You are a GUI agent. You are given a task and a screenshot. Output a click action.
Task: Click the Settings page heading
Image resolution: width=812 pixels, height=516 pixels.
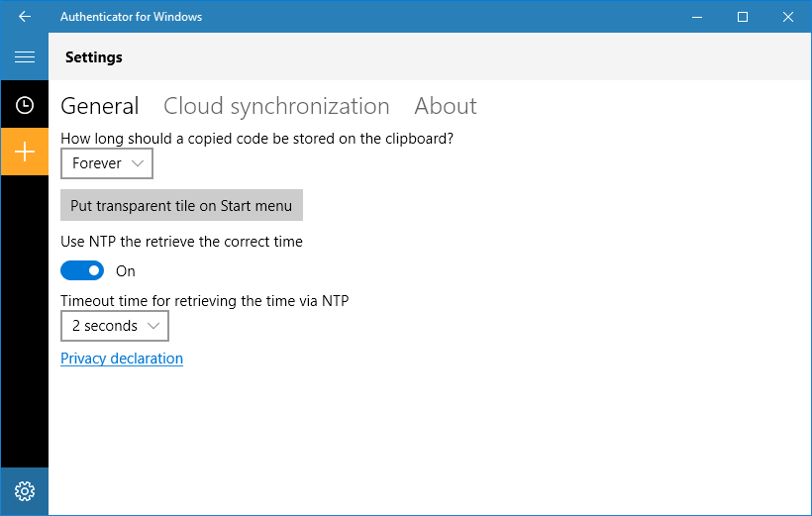(94, 57)
